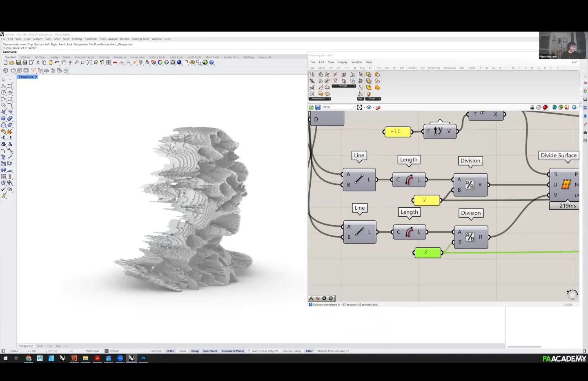The height and width of the screenshot is (381, 588).
Task: Toggle Osnap in the status bar
Action: (194, 351)
